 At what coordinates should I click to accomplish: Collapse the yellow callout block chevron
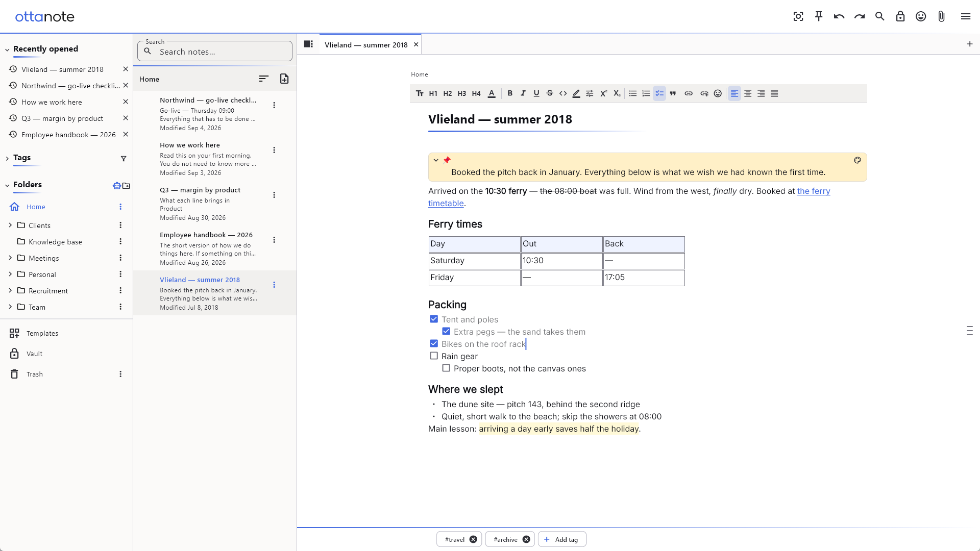436,160
